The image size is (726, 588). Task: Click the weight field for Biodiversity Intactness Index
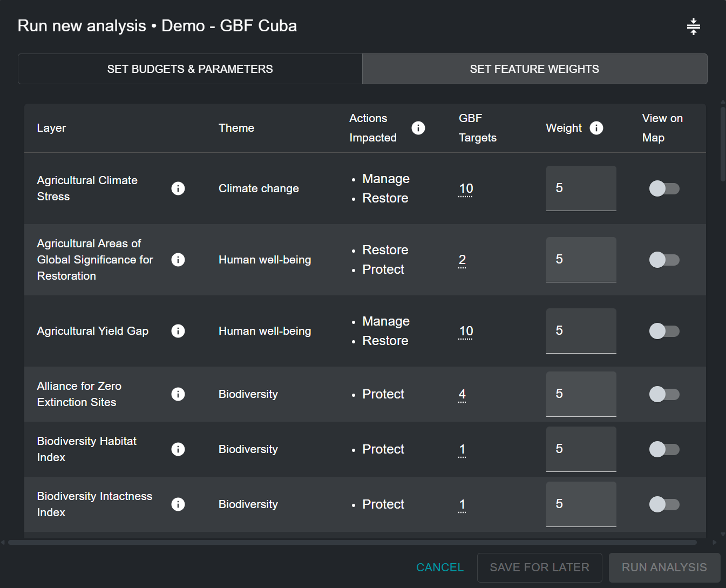pos(581,504)
